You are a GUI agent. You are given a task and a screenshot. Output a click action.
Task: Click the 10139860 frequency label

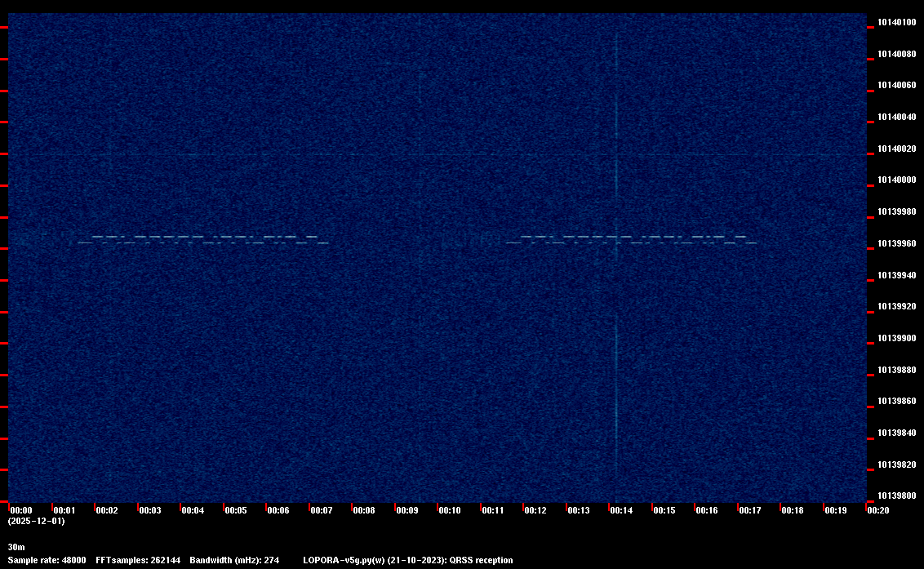point(897,401)
